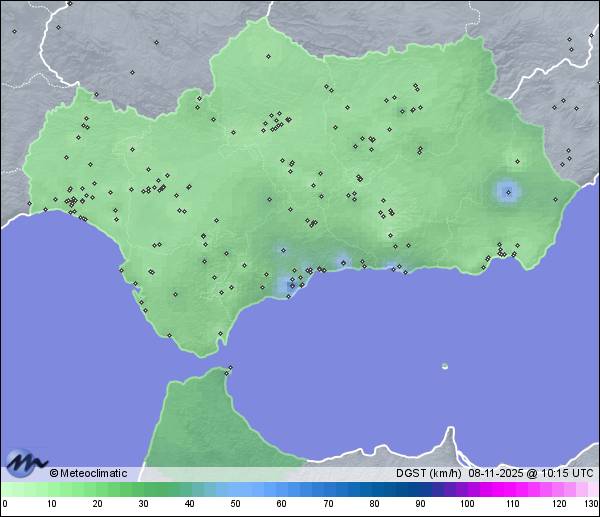The width and height of the screenshot is (600, 517).
Task: Open the © Meteoclimatic copyright link
Action: 88,474
